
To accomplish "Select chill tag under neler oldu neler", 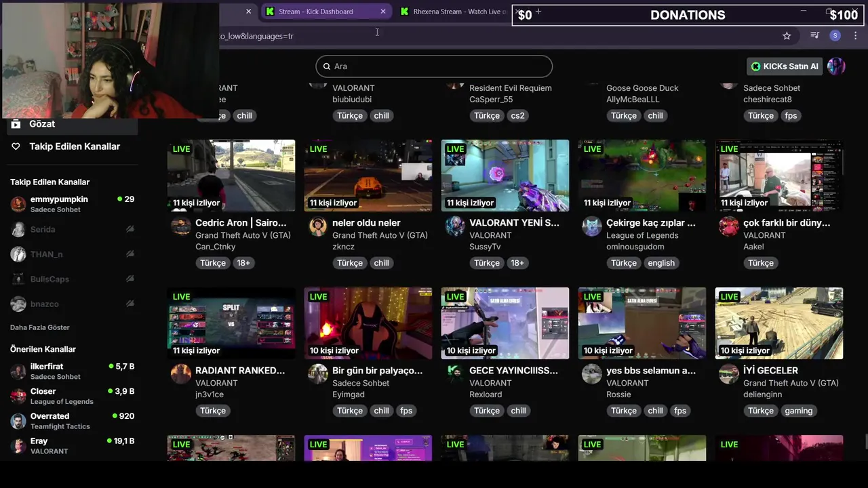I will click(381, 263).
